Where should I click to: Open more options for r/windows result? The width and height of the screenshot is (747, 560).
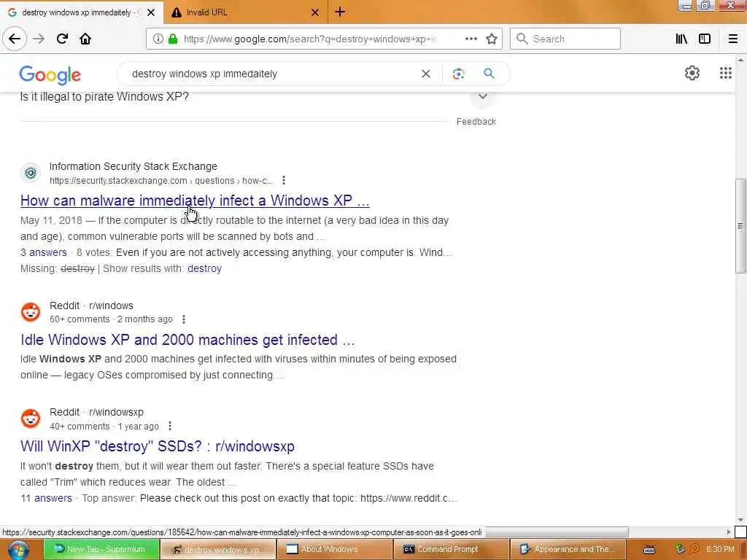tap(183, 319)
